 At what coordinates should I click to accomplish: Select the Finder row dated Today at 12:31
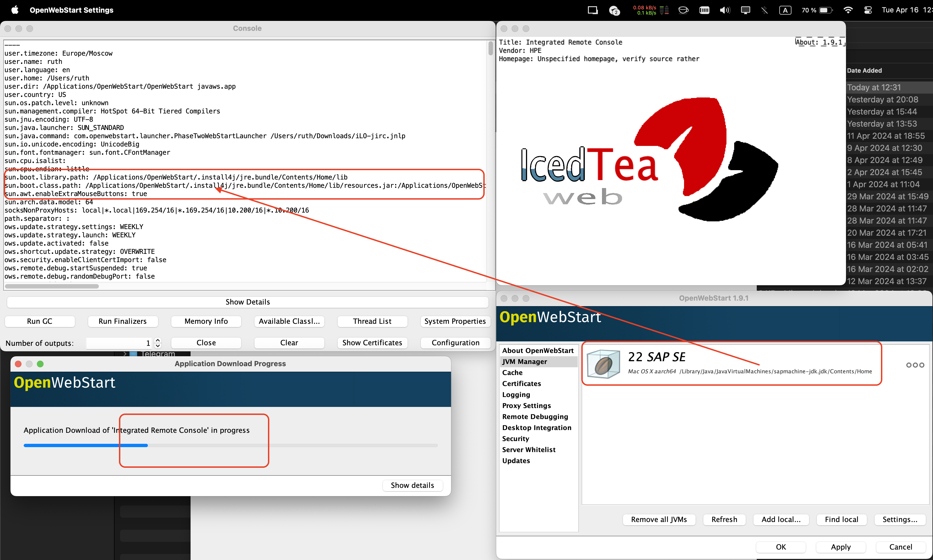point(889,87)
